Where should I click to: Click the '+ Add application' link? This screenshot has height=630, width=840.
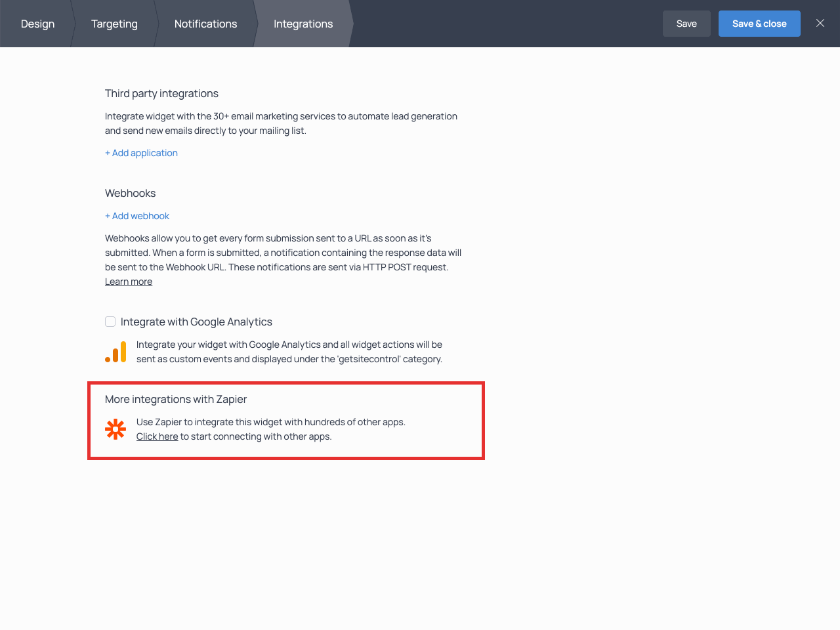(x=141, y=153)
